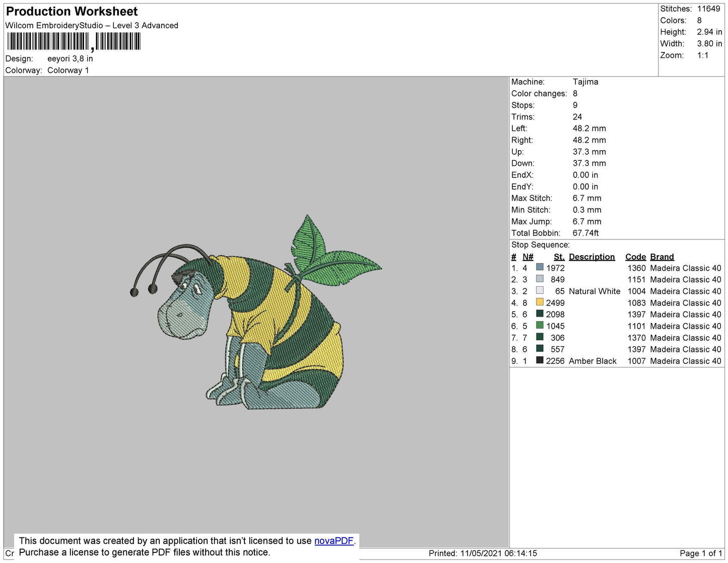
Task: Click the 'N#' column header
Action: pyautogui.click(x=528, y=257)
